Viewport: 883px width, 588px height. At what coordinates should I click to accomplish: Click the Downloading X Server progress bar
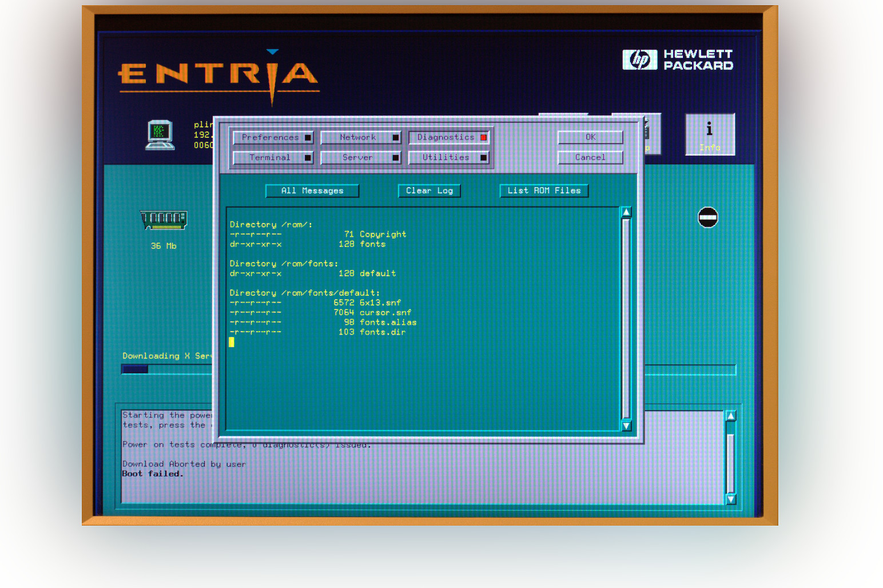point(166,370)
